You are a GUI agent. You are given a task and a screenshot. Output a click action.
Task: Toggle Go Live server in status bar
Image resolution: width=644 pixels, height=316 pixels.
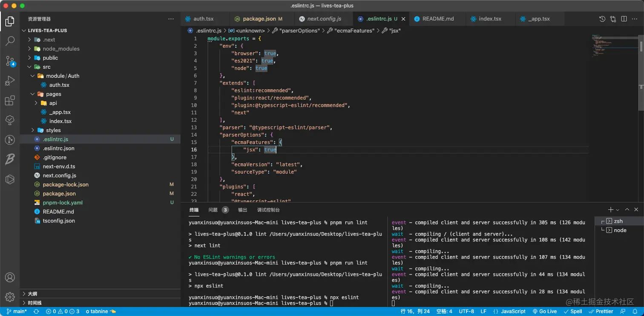pos(544,311)
